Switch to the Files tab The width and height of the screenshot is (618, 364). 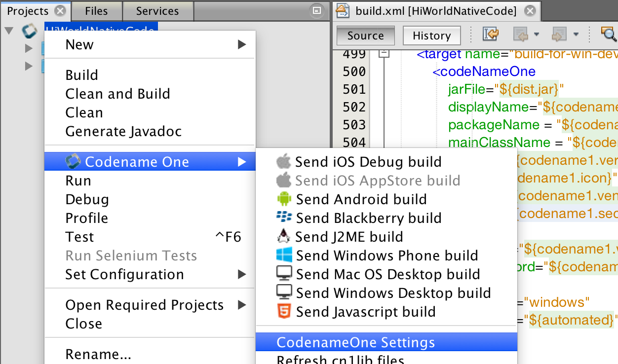[96, 10]
